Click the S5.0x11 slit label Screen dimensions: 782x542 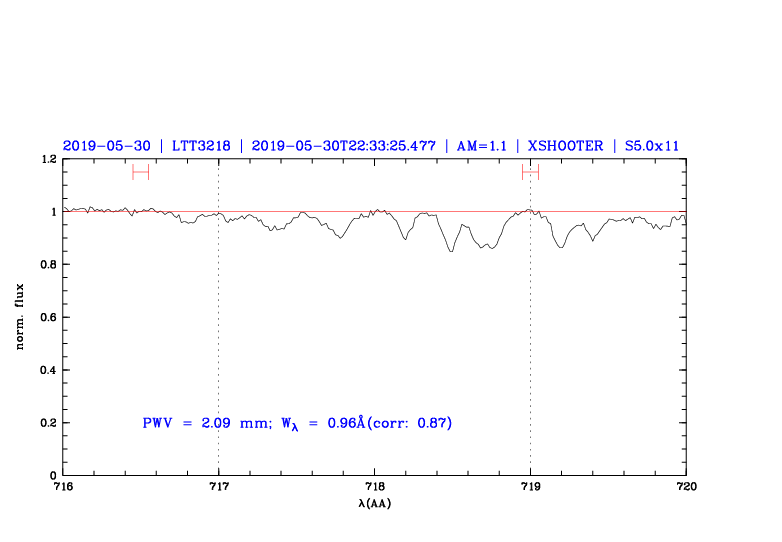pos(652,146)
